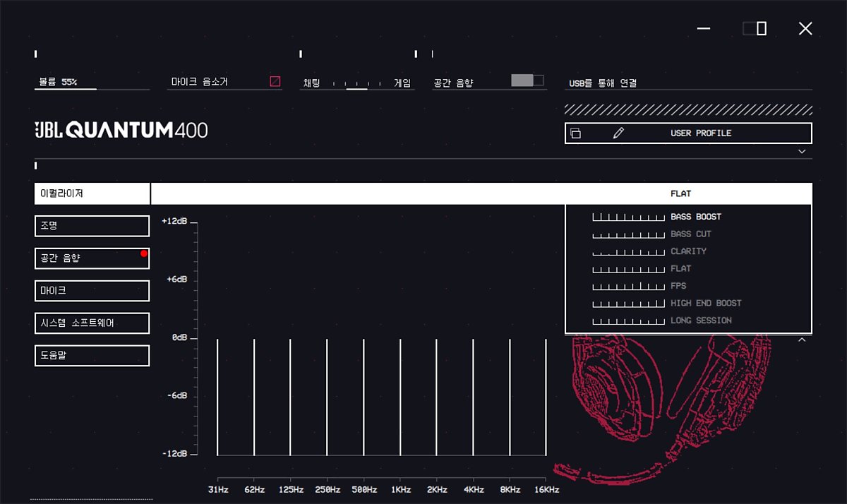Open the FLAT equalizer preset dropdown
This screenshot has height=504, width=847.
coord(481,193)
